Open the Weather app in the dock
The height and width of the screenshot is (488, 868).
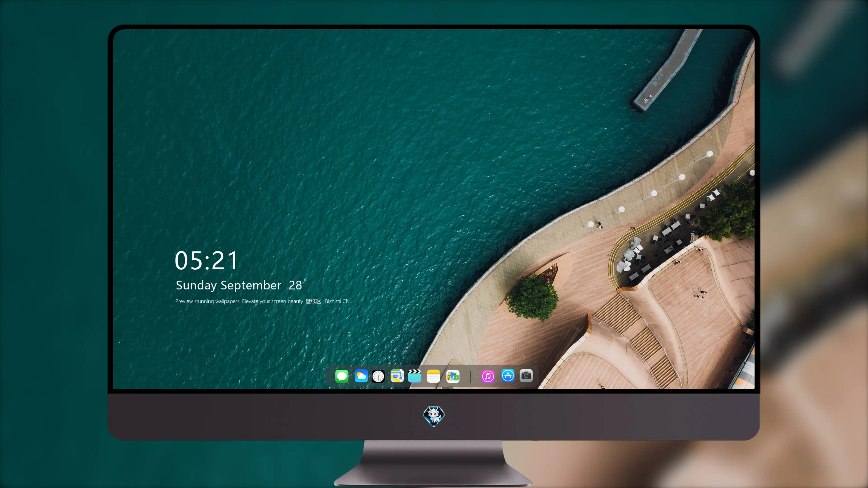click(361, 376)
